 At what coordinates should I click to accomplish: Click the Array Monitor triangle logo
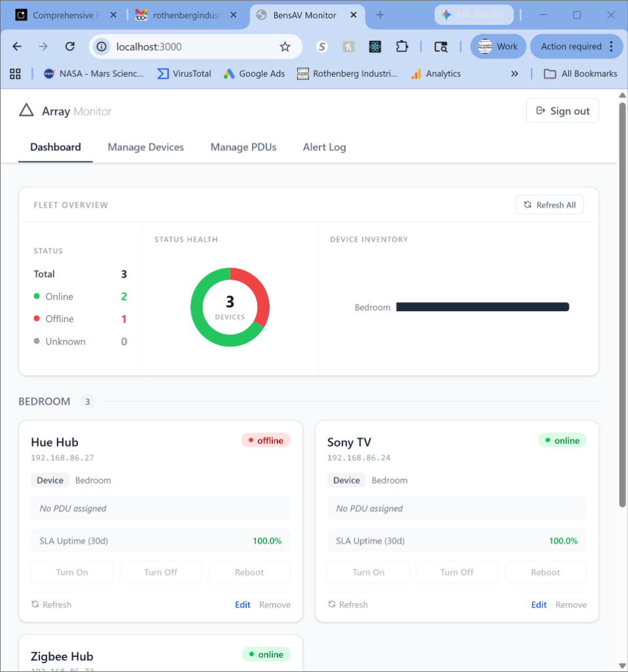[x=26, y=110]
